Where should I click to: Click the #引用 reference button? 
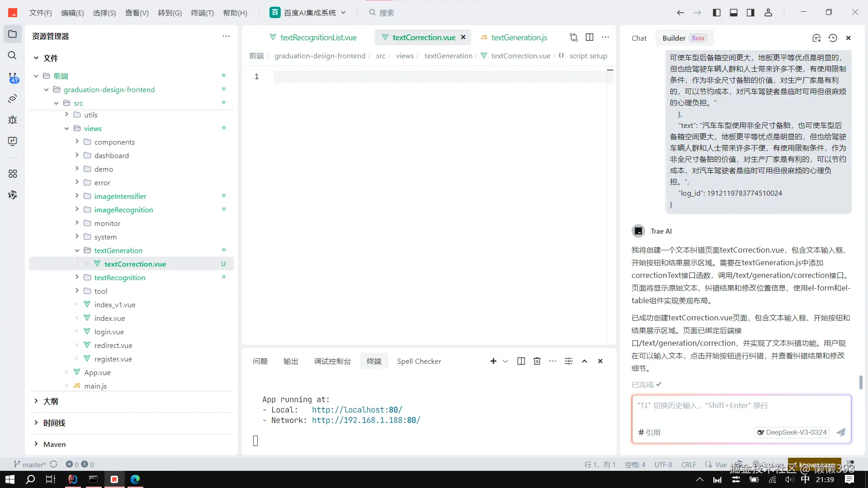click(x=649, y=432)
